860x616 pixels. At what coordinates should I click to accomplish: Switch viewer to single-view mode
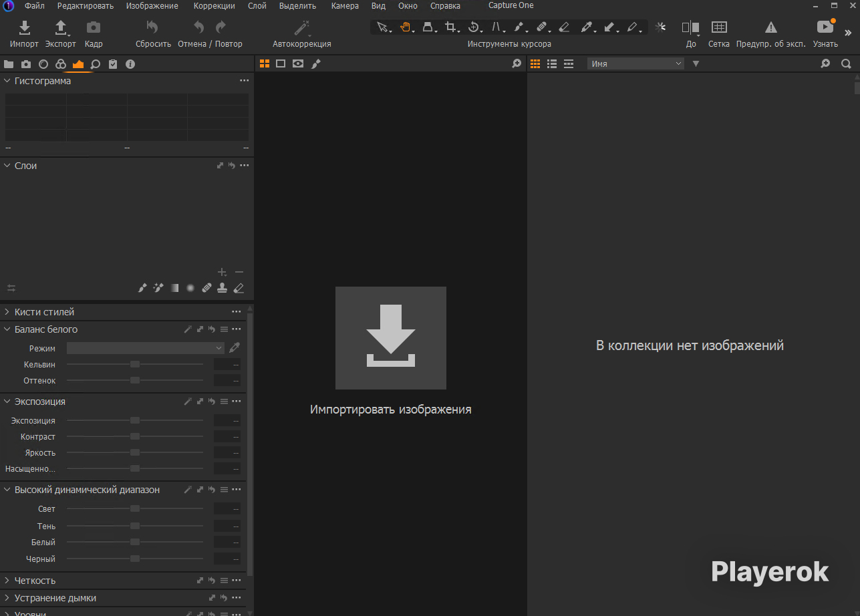281,63
